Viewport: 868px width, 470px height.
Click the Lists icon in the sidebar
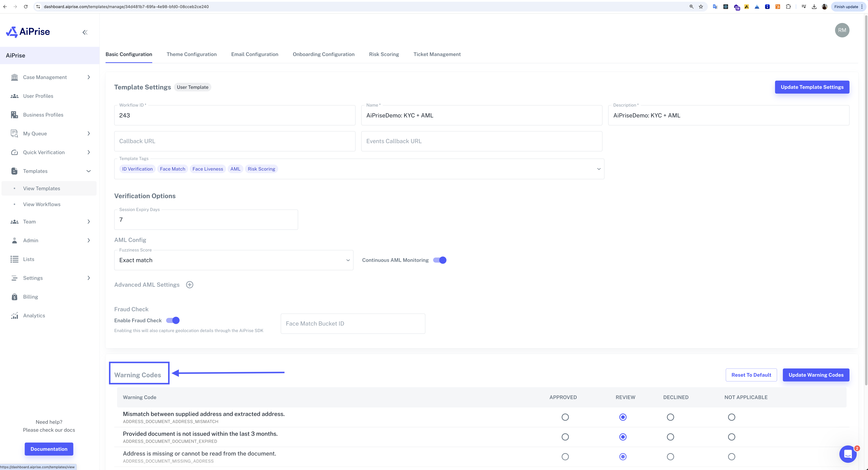click(14, 259)
